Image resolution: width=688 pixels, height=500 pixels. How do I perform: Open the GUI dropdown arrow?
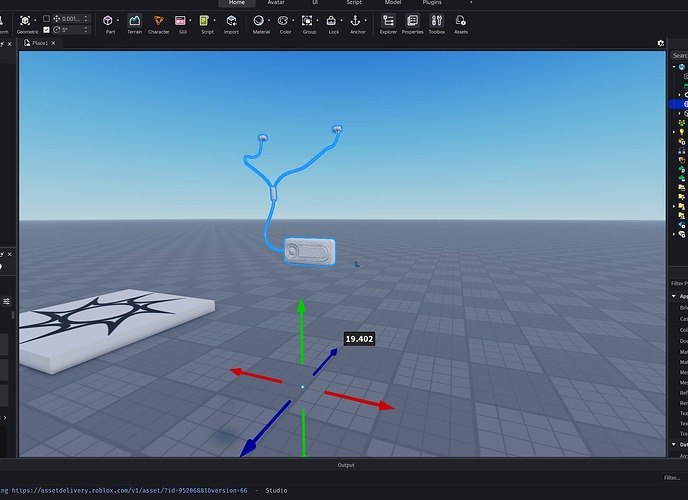pyautogui.click(x=190, y=20)
